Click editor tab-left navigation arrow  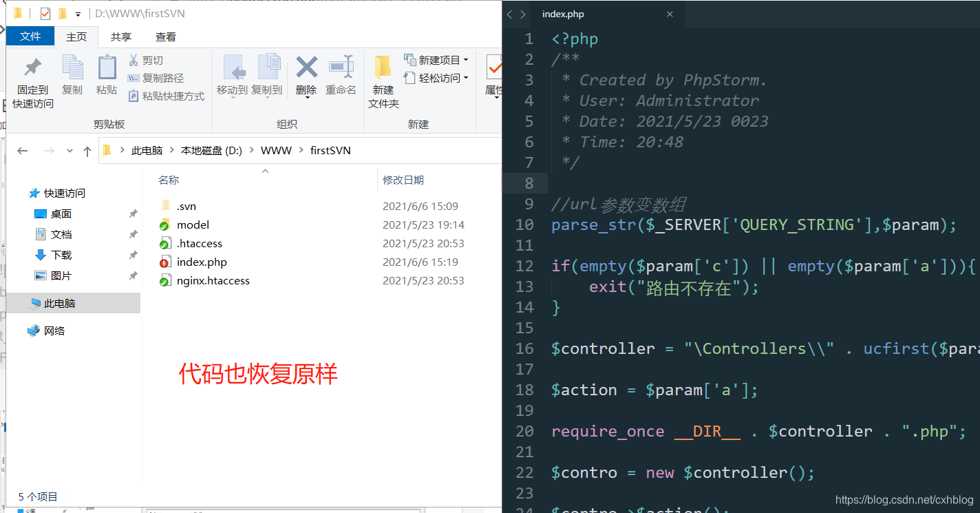(510, 14)
